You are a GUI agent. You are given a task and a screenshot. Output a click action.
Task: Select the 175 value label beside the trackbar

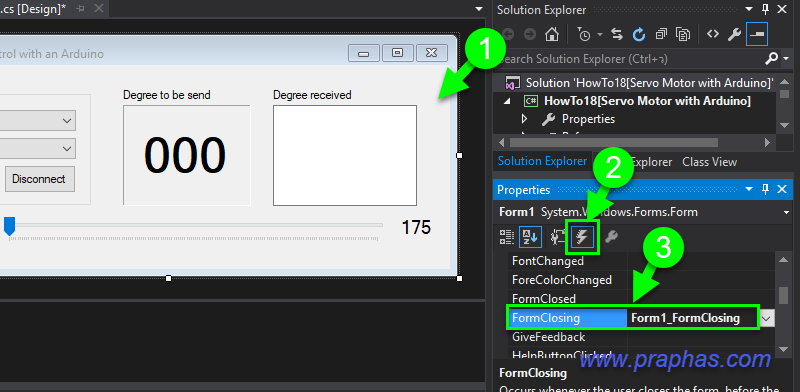click(416, 228)
